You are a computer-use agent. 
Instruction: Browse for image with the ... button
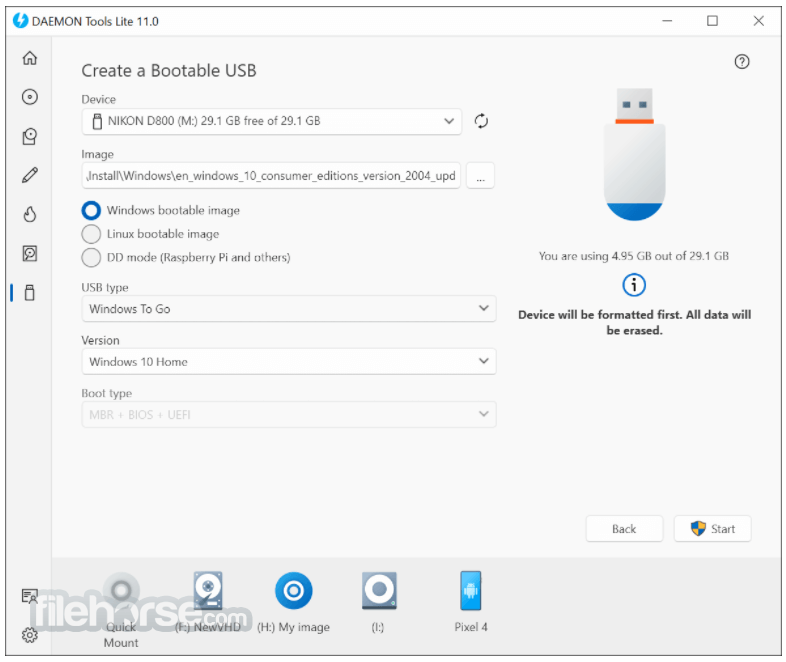click(x=480, y=176)
